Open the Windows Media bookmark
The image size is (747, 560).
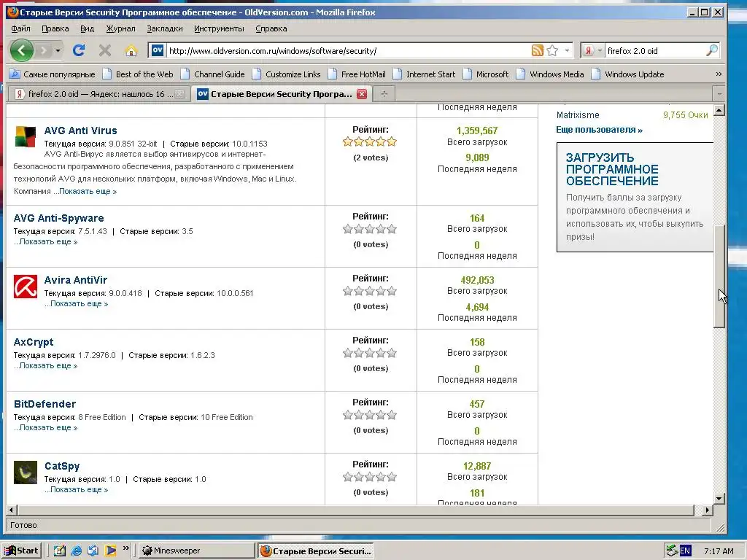(x=550, y=74)
